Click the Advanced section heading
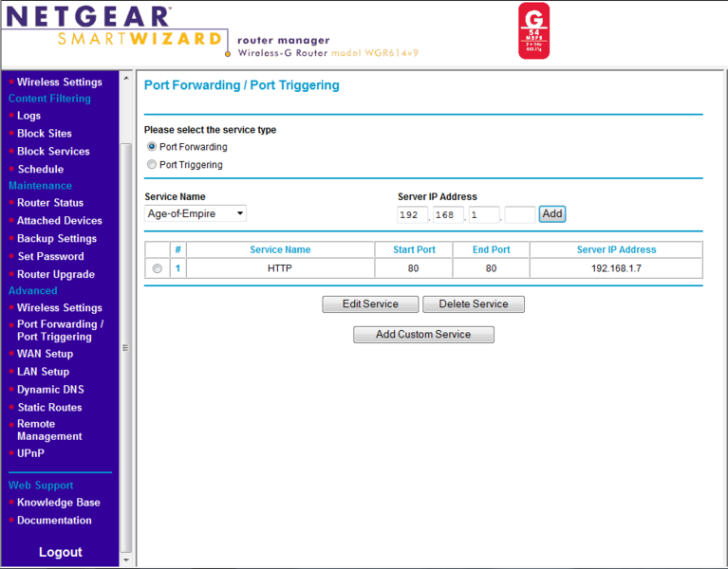728x569 pixels. click(x=33, y=291)
